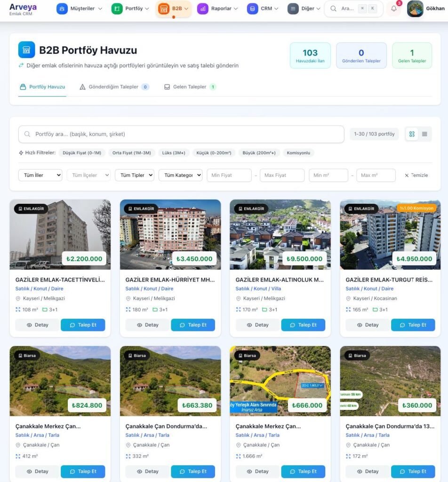Open the notifications bell icon
The image size is (448, 482).
point(393,8)
